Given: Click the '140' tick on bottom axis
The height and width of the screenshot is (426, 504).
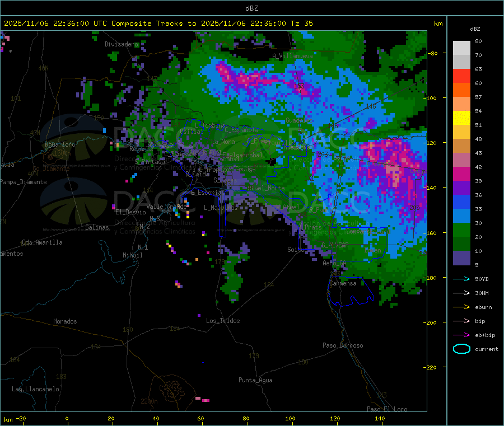Looking at the screenshot, I should (x=380, y=419).
